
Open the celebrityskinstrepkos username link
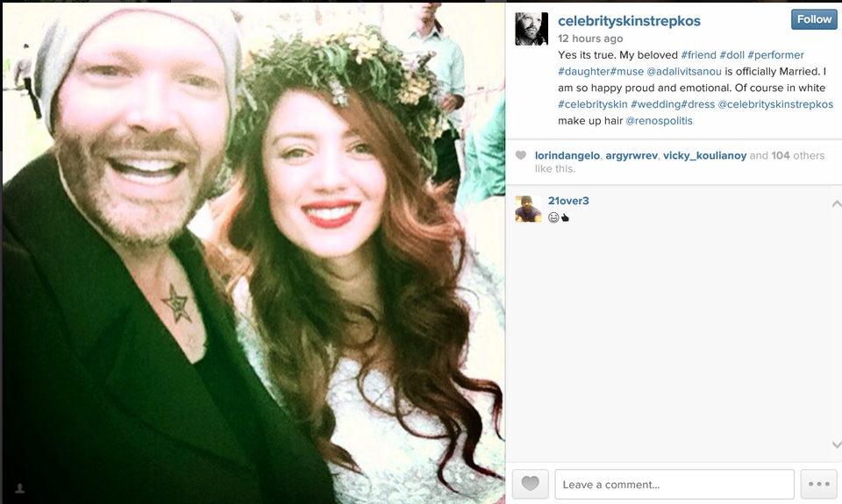point(629,21)
